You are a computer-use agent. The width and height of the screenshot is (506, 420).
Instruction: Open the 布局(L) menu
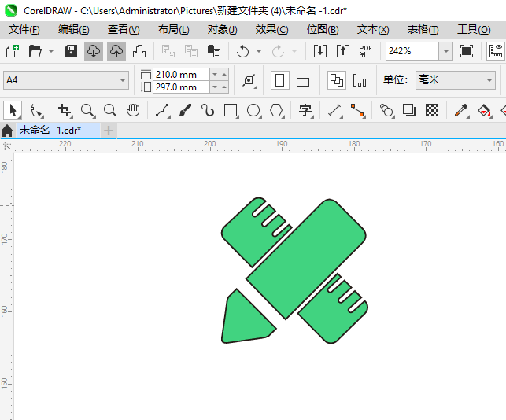click(x=173, y=30)
